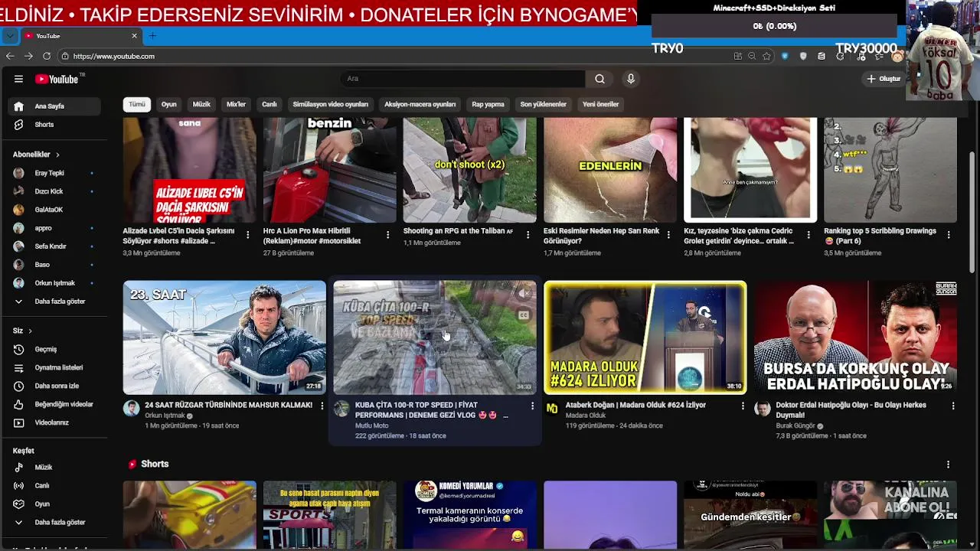Screen dimensions: 980x551
Task: Open Ana Sayfa in sidebar
Action: point(54,106)
